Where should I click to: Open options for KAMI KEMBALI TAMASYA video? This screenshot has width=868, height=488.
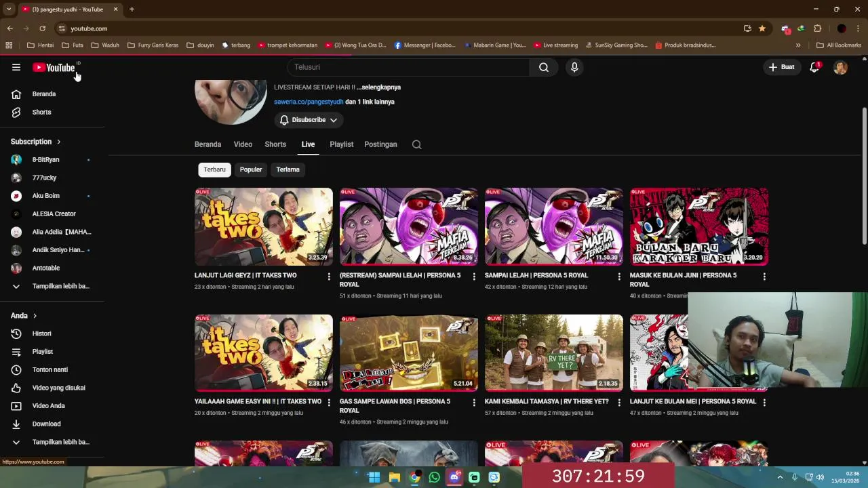[619, 403]
